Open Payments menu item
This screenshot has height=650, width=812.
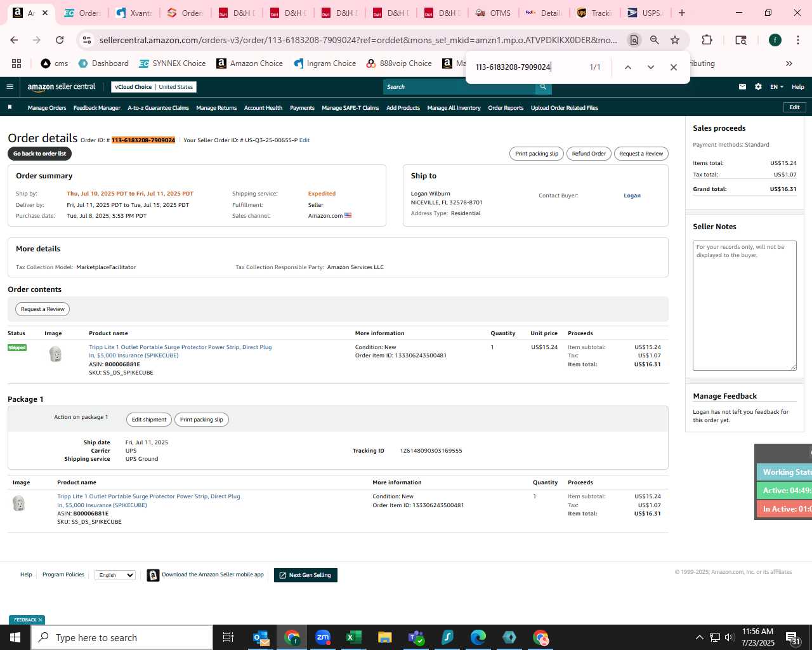tap(302, 108)
